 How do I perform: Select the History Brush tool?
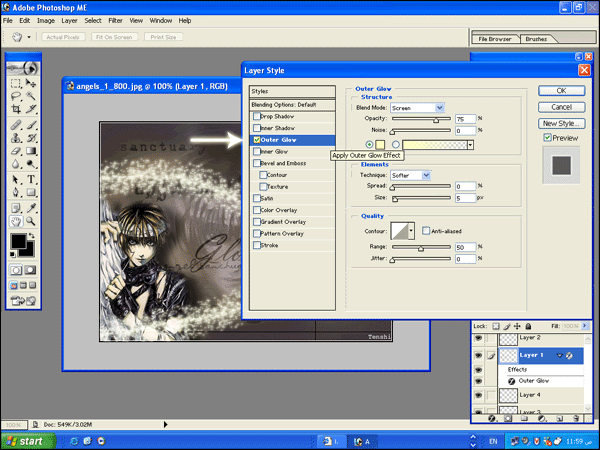click(31, 138)
